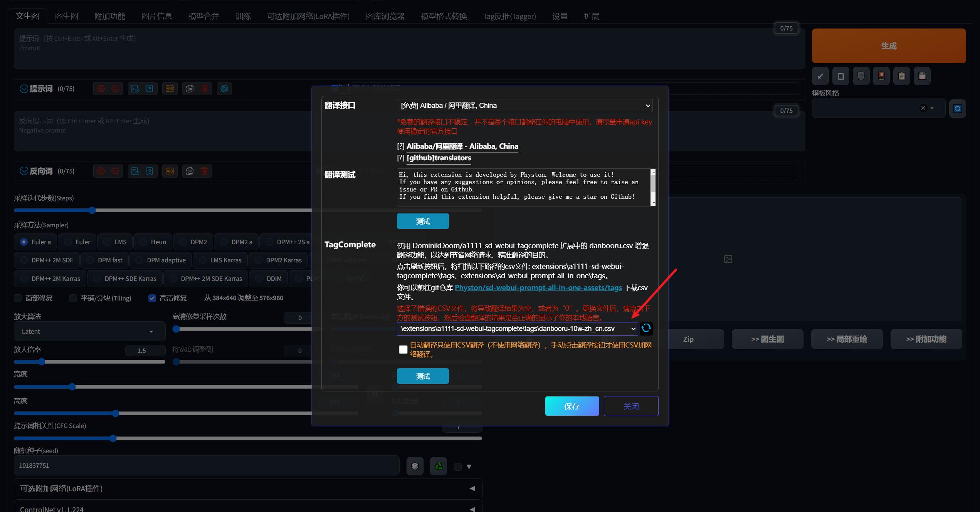Click the refresh icon next to 模板风格 dropdown
The height and width of the screenshot is (512, 980).
957,109
